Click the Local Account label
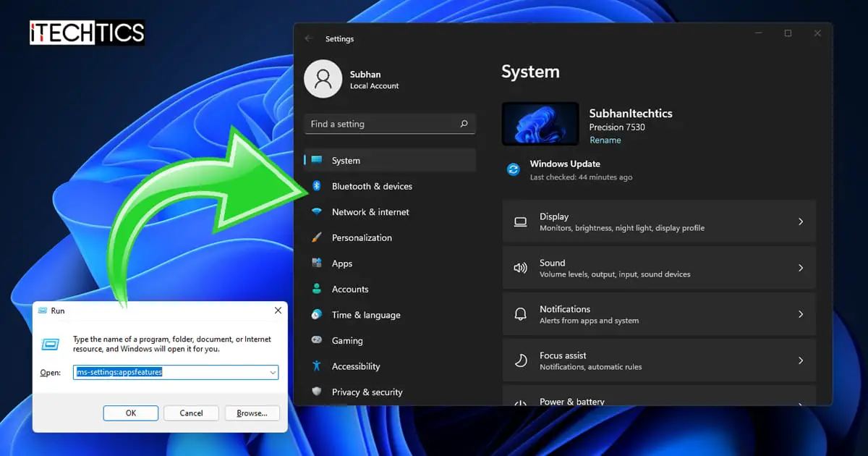The height and width of the screenshot is (456, 868). [375, 86]
